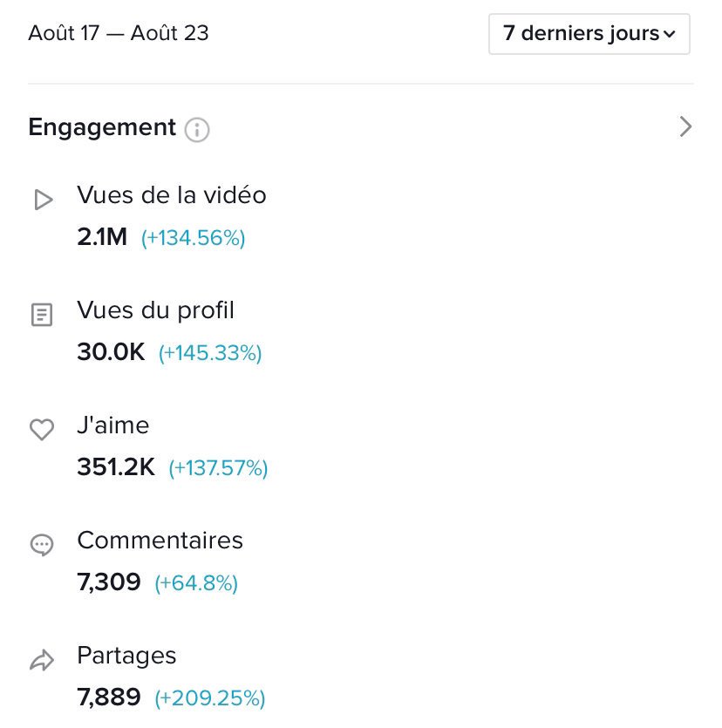Open the Vues de la vidéo metric
The width and height of the screenshot is (722, 728).
[x=172, y=195]
